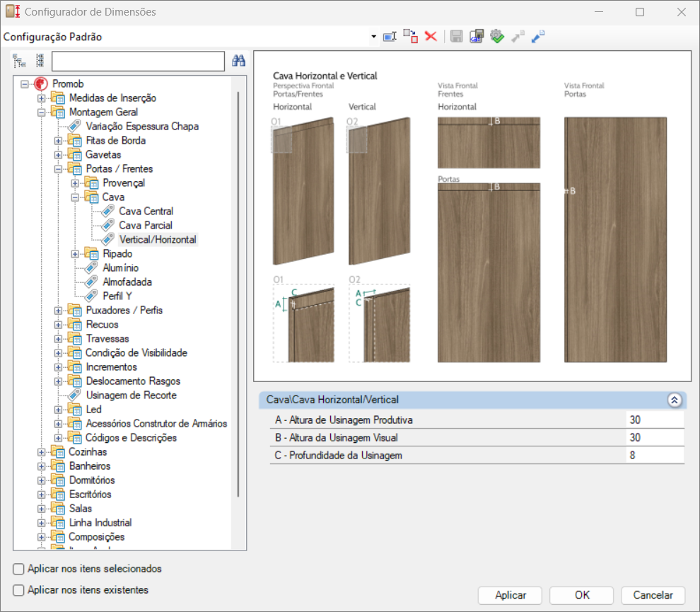700x612 pixels.
Task: Select Cava Central in the tree
Action: (146, 211)
